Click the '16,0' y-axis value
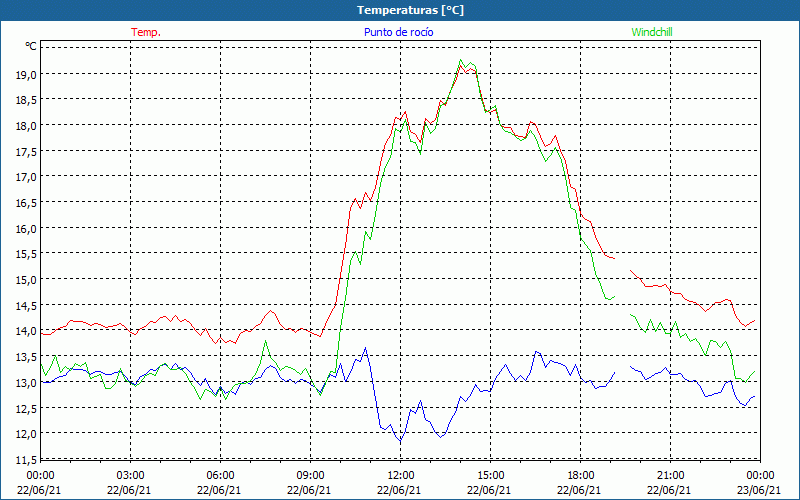Screen dimensions: 800x500 [x=28, y=229]
